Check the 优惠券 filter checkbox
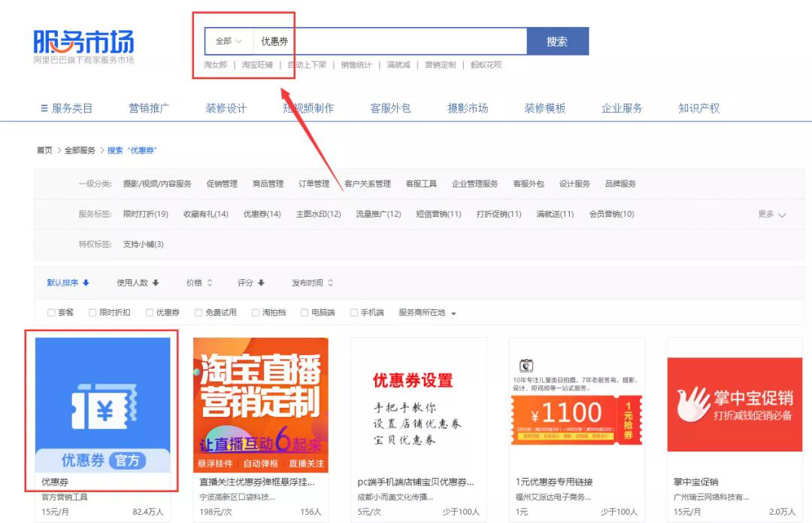This screenshot has height=523, width=812. [x=150, y=312]
